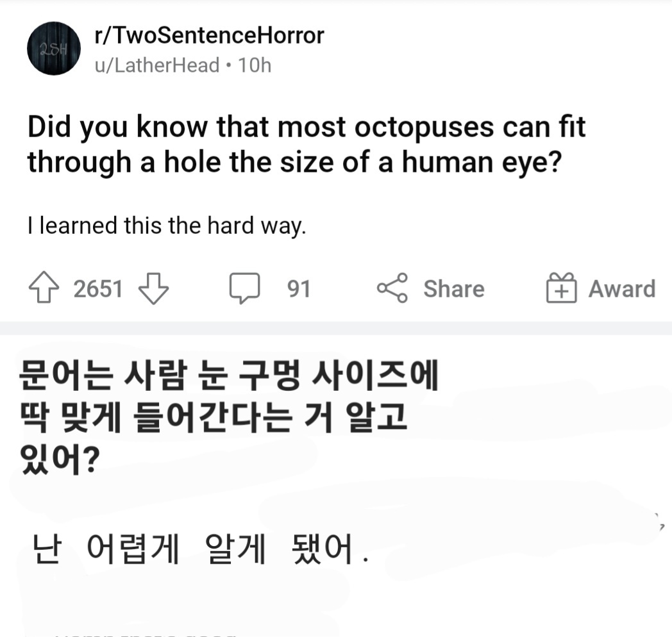Click the 10h timestamp

pos(255,65)
